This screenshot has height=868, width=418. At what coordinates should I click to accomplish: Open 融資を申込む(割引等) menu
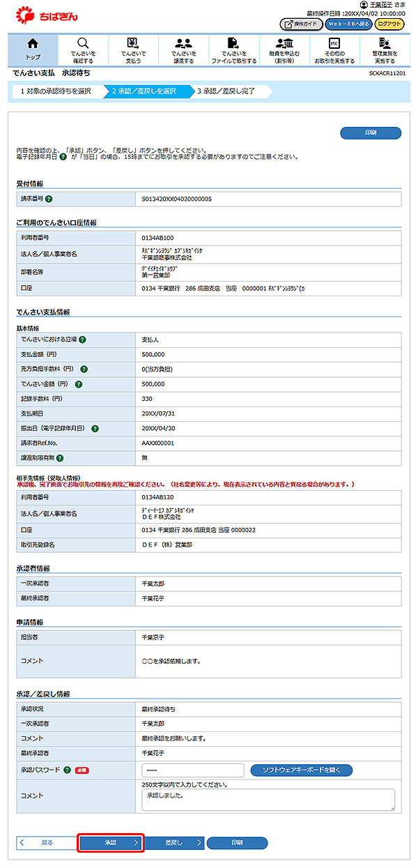pyautogui.click(x=284, y=49)
